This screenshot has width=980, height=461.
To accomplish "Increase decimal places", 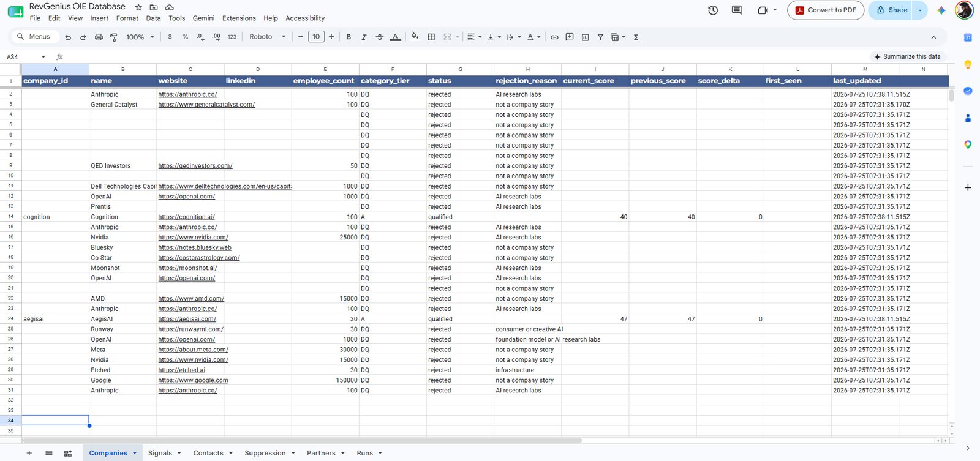I will [216, 37].
